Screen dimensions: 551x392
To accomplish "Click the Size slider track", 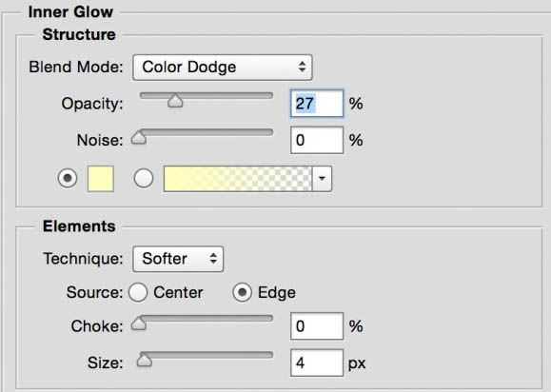I will (207, 355).
